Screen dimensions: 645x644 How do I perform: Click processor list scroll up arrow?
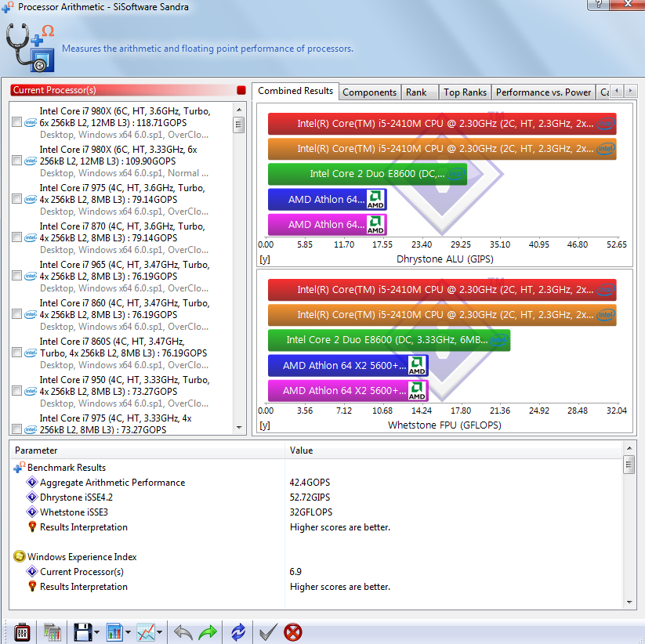pos(239,110)
